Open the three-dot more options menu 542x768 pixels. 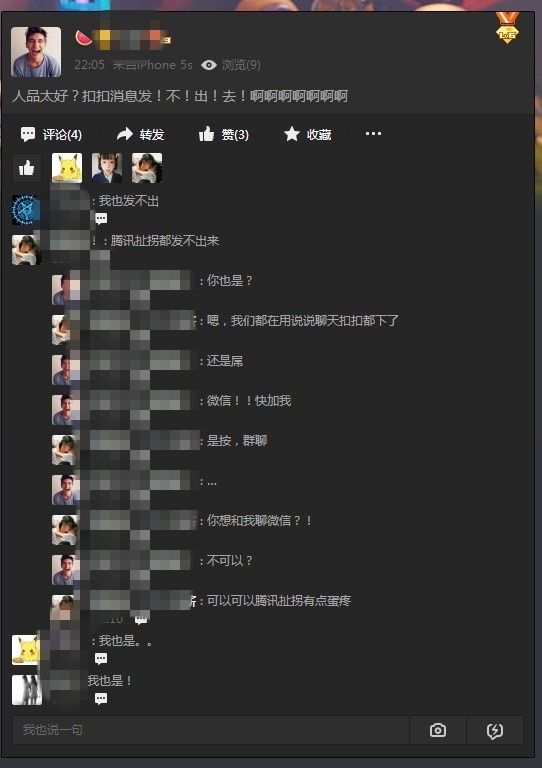373,134
